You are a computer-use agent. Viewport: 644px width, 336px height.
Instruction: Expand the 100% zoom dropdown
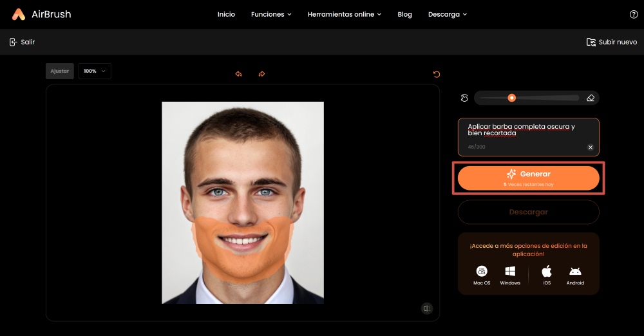tap(95, 71)
